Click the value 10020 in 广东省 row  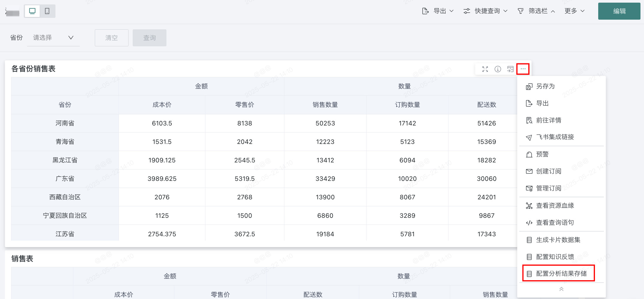point(407,179)
